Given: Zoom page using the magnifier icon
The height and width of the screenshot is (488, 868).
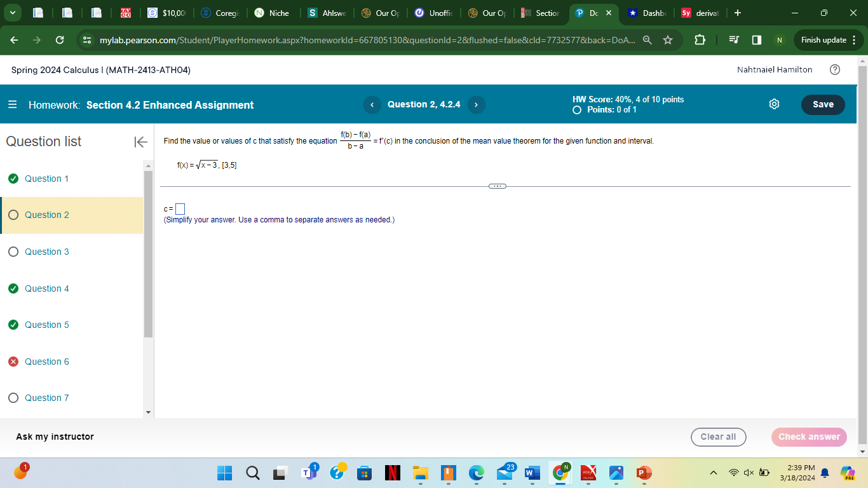Looking at the screenshot, I should tap(646, 40).
